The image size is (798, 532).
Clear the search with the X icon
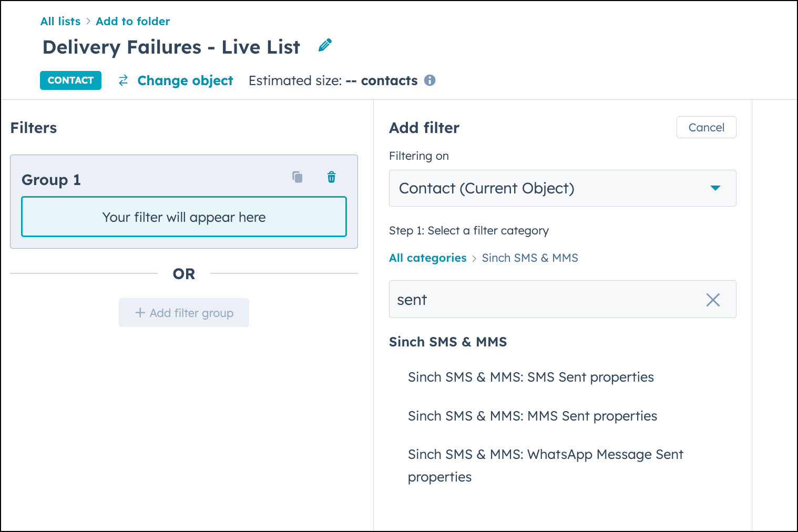[713, 300]
